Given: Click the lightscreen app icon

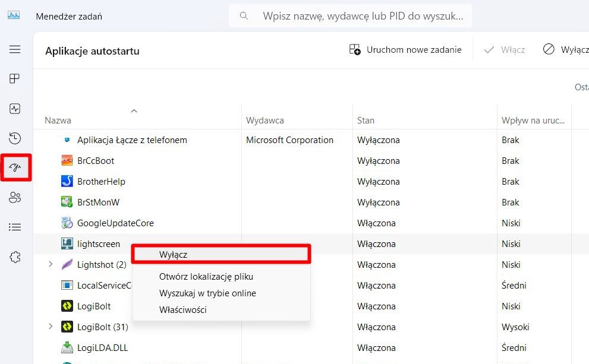Looking at the screenshot, I should pyautogui.click(x=67, y=243).
